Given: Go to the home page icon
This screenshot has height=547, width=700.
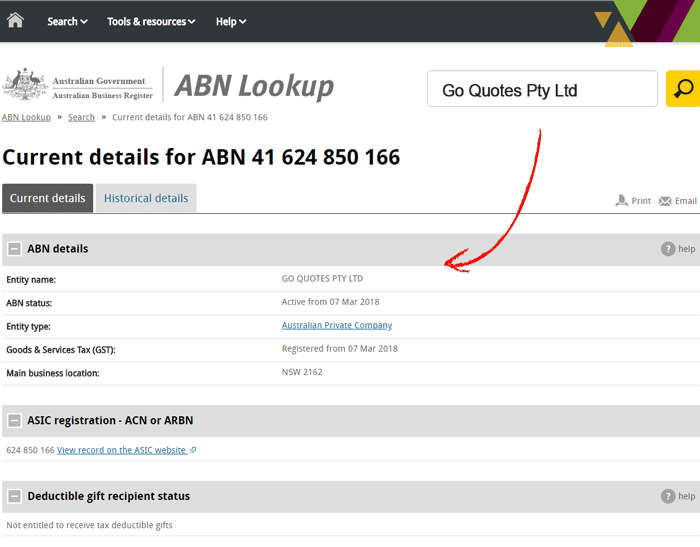Looking at the screenshot, I should [15, 21].
